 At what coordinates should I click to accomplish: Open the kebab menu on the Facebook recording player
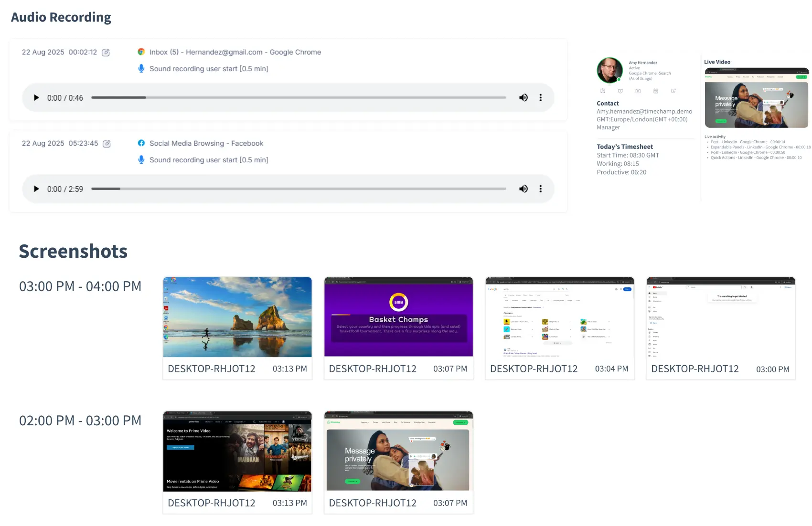pyautogui.click(x=541, y=189)
